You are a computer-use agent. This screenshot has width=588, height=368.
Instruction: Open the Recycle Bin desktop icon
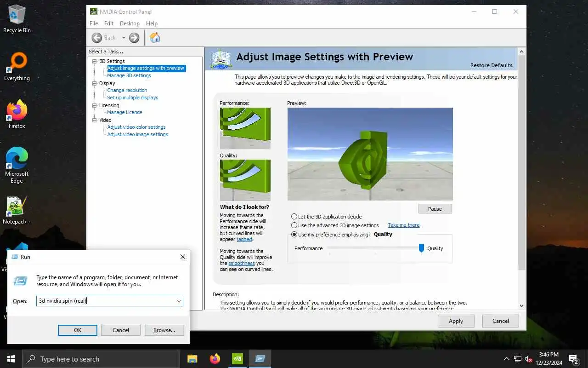pos(17,19)
